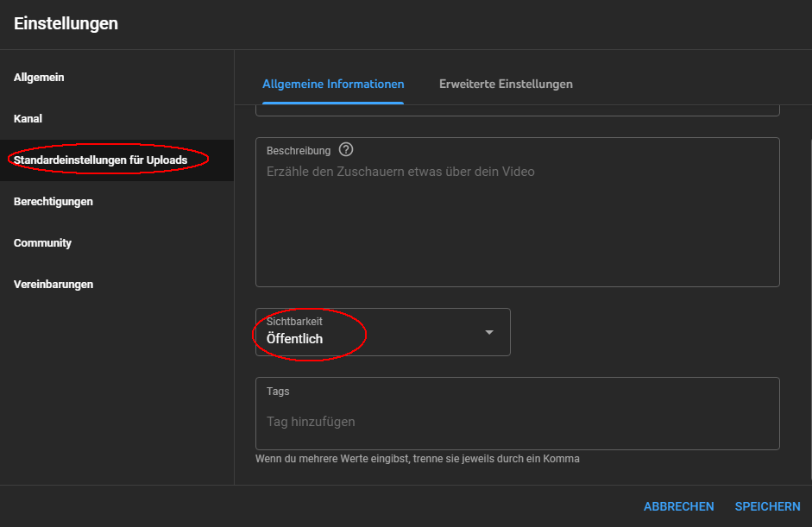Navigate to the Community settings
Screen dimensions: 812x527
click(42, 243)
